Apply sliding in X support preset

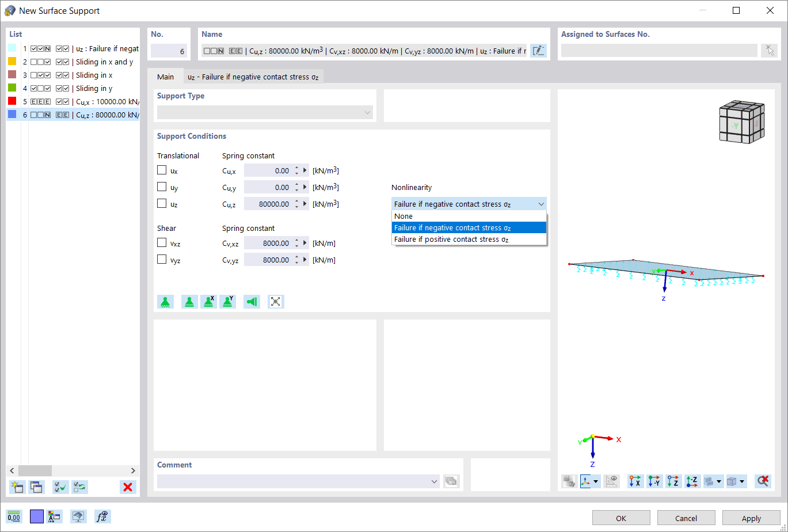[x=208, y=302]
